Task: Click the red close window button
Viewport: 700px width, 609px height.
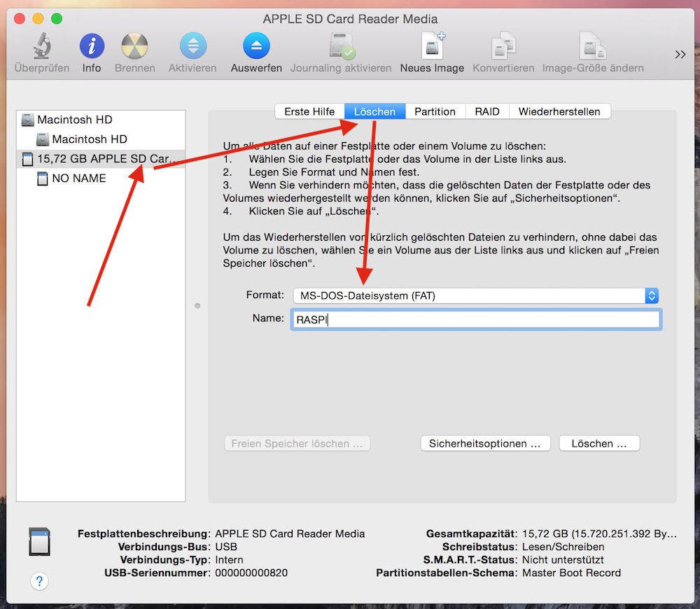Action: [x=20, y=19]
